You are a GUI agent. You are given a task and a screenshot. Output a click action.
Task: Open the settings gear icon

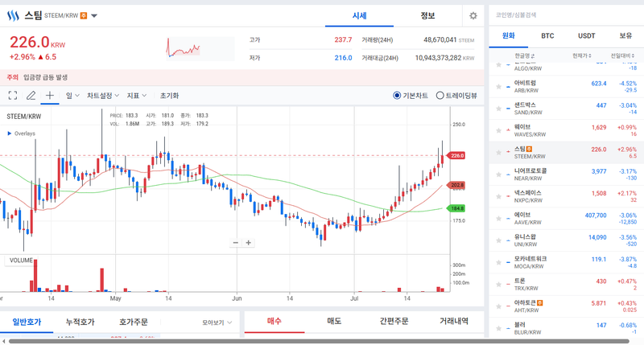[x=473, y=15]
